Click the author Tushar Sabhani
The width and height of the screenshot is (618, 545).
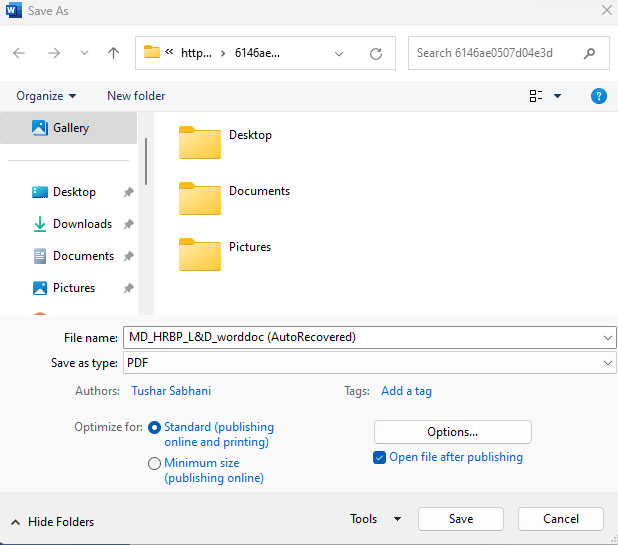coord(171,391)
